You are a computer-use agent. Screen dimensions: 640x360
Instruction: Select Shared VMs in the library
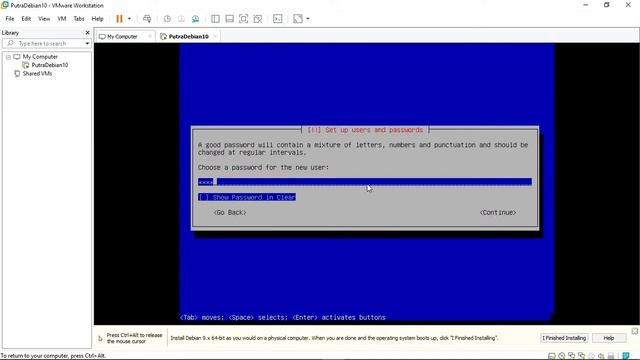pyautogui.click(x=37, y=73)
